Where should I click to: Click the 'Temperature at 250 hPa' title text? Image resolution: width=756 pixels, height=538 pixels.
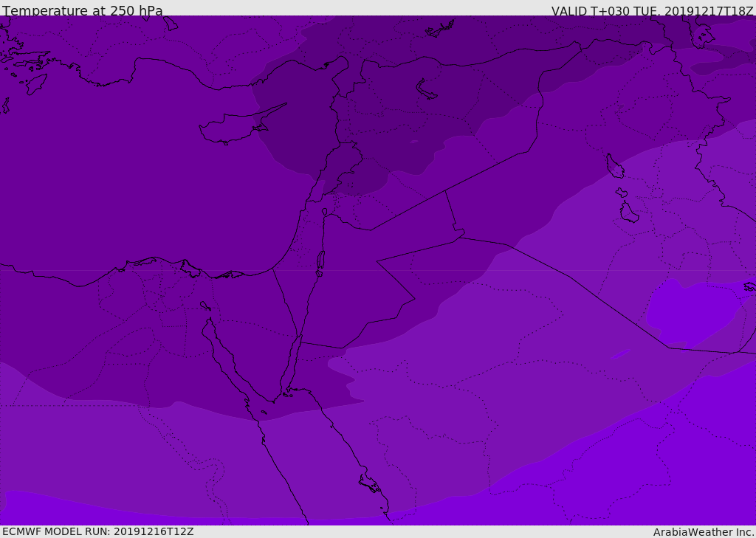click(x=83, y=10)
